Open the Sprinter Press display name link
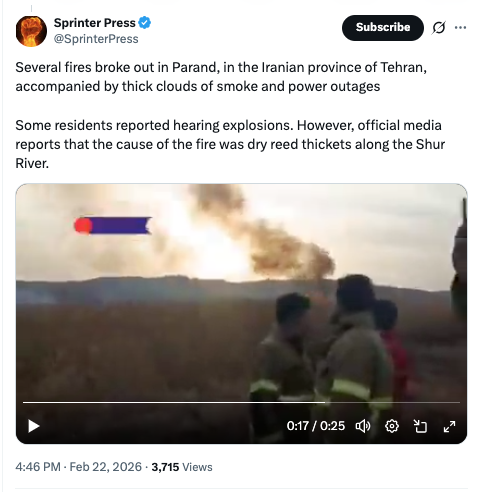This screenshot has height=492, width=479. point(95,23)
